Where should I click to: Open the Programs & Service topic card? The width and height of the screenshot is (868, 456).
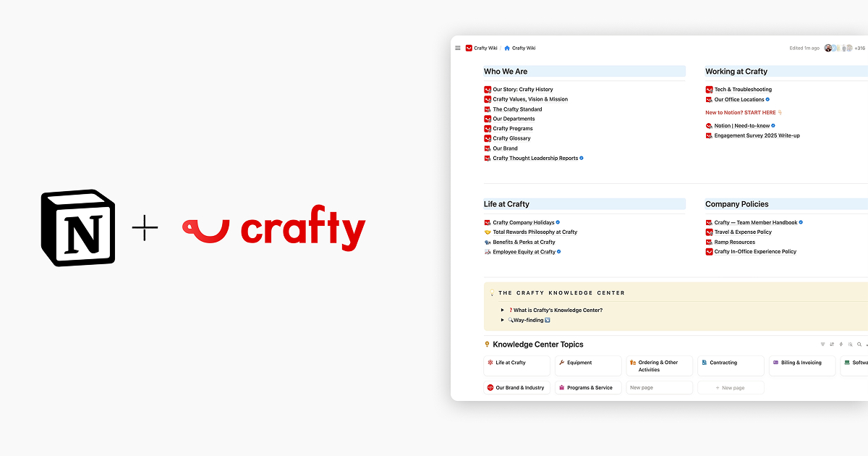588,388
